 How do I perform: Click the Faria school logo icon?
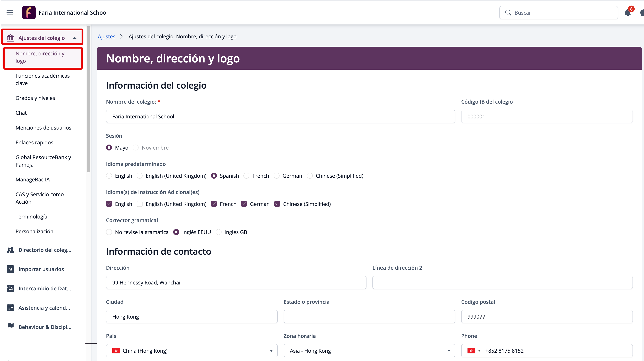29,12
